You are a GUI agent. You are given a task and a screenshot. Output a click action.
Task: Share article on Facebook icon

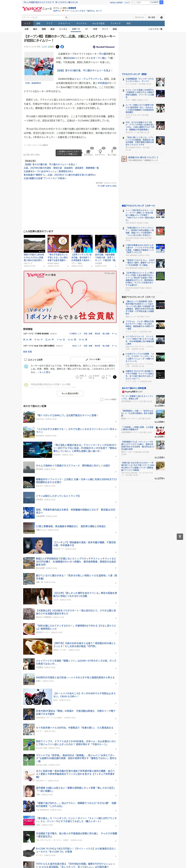[x=62, y=47]
